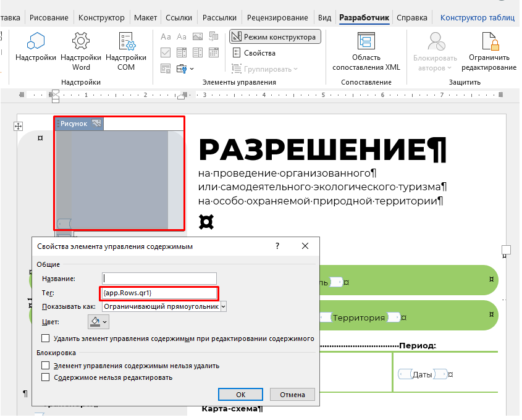Tick 'Содержимое нельзя редактировать' checkbox
522x420 pixels.
click(x=46, y=377)
